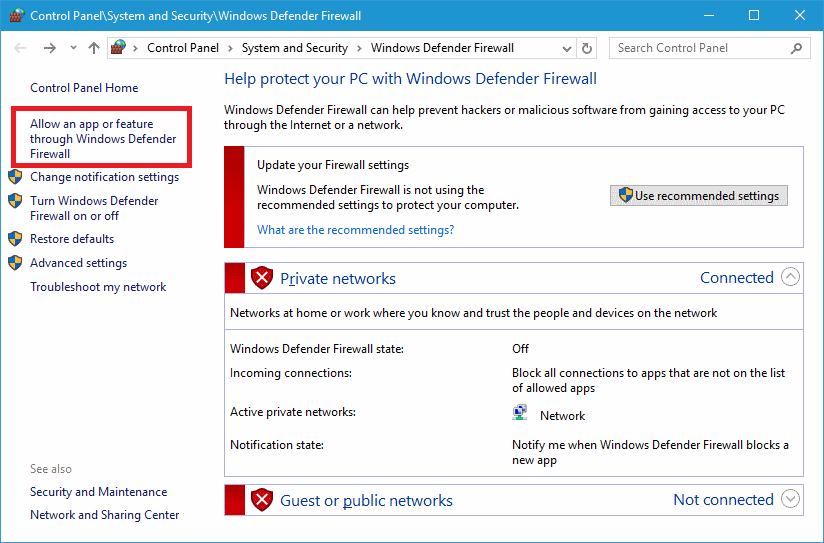Open Advanced settings
The width and height of the screenshot is (824, 543).
78,263
